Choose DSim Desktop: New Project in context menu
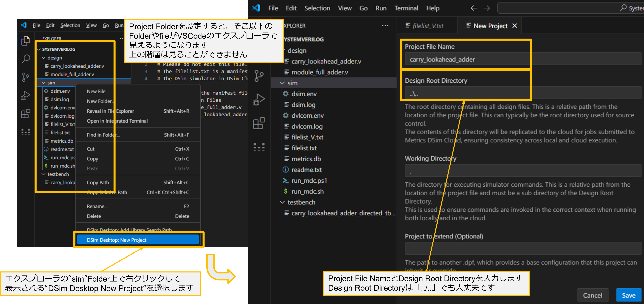Viewport: 644px width, 304px height. [x=138, y=240]
